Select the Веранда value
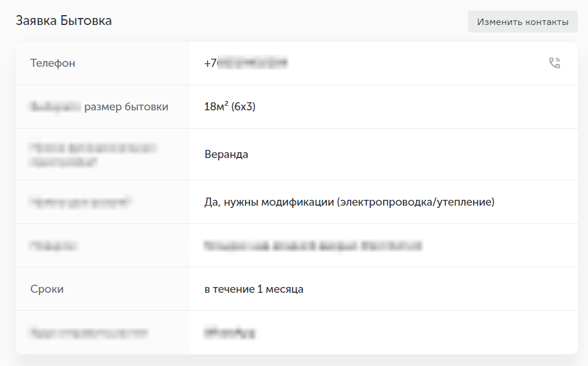588x366 pixels. (226, 155)
